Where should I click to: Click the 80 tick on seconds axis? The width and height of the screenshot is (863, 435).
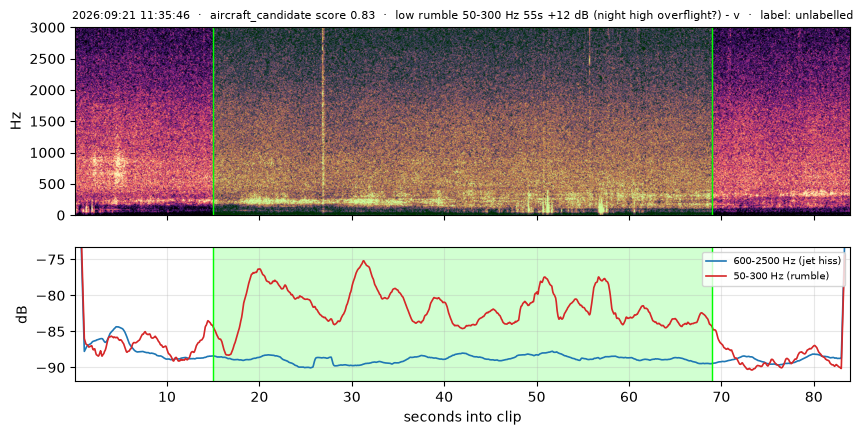[814, 396]
